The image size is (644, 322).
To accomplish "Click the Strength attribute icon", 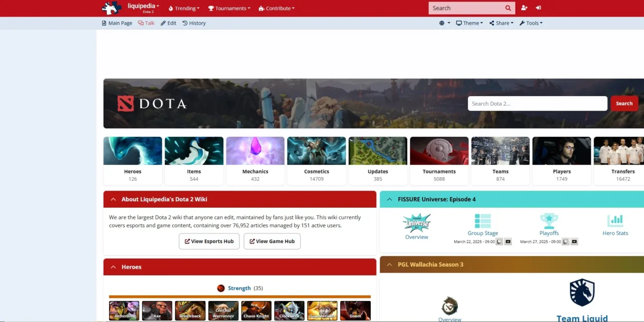I will [221, 288].
